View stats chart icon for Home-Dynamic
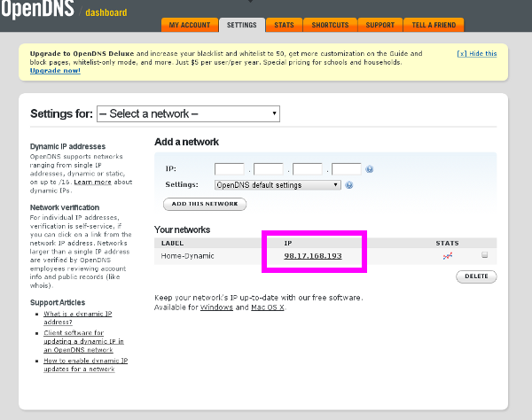Image resolution: width=532 pixels, height=420 pixels. click(448, 256)
